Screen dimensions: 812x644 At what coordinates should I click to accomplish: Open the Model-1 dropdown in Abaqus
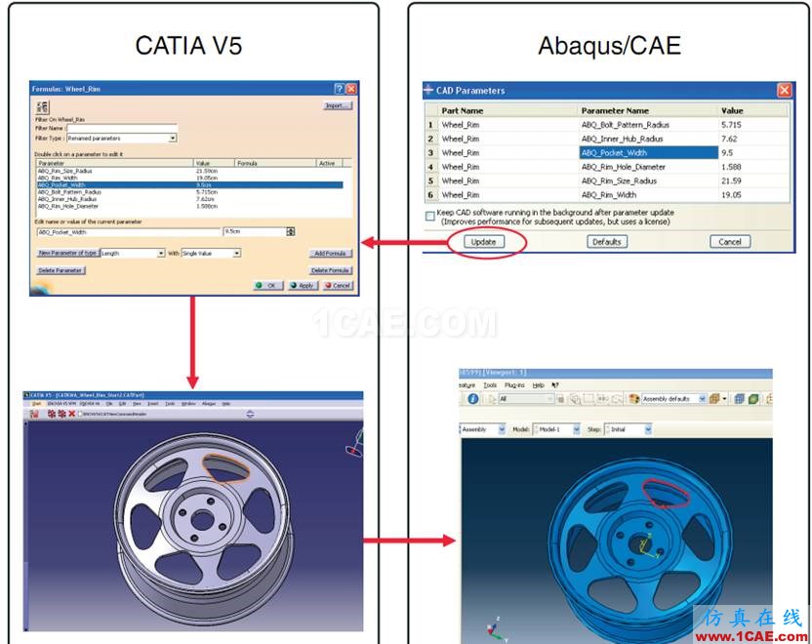click(577, 429)
